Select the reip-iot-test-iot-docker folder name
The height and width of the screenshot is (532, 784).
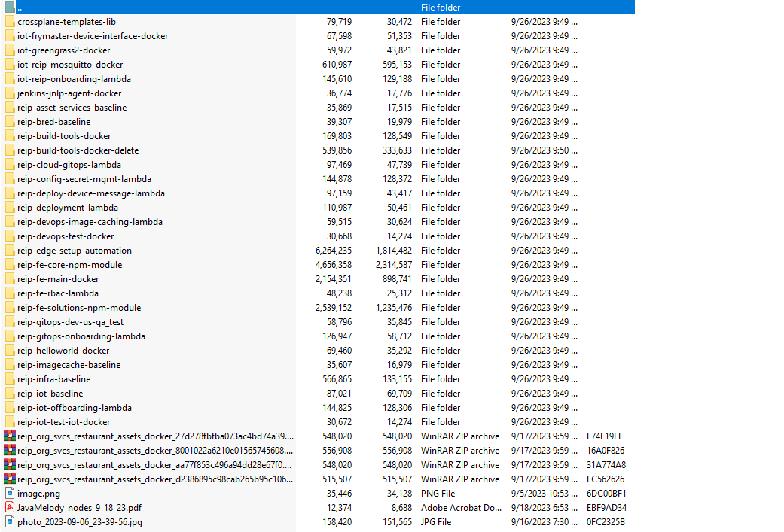pyautogui.click(x=63, y=422)
